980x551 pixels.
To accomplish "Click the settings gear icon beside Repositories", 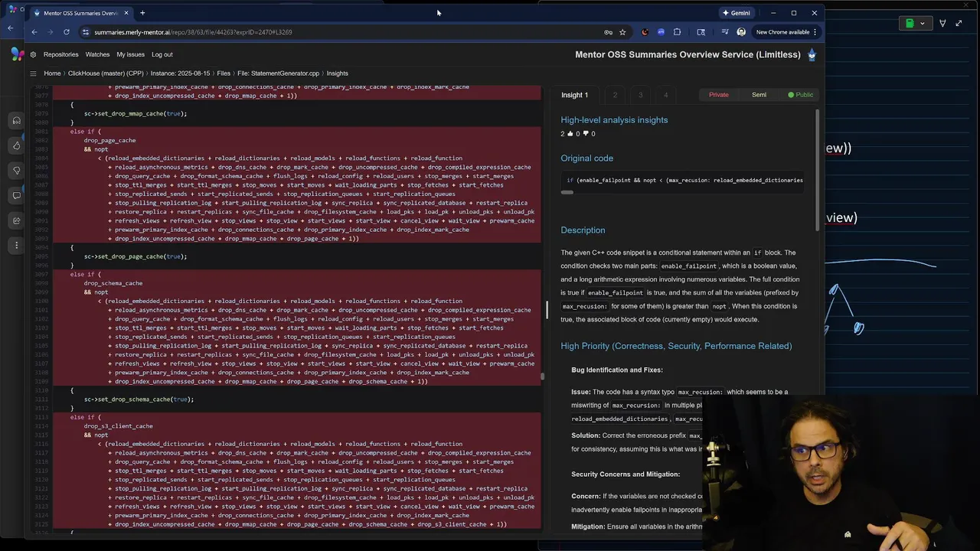I will (x=33, y=54).
